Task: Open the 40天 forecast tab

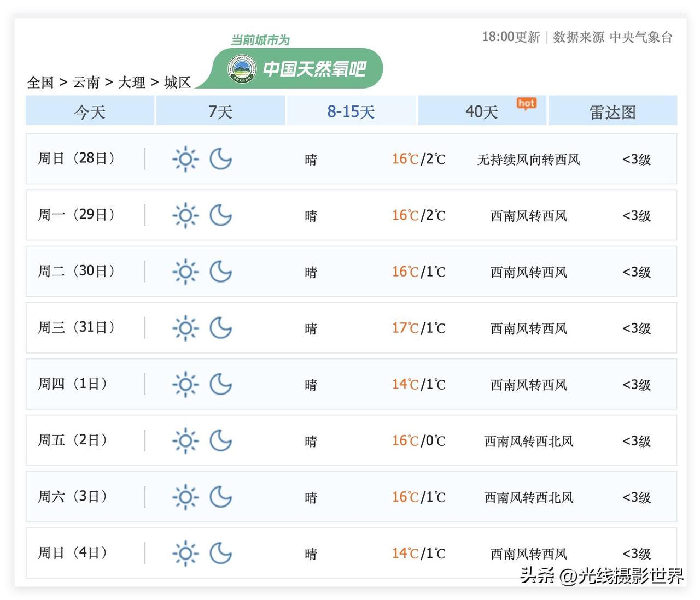Action: pos(481,111)
